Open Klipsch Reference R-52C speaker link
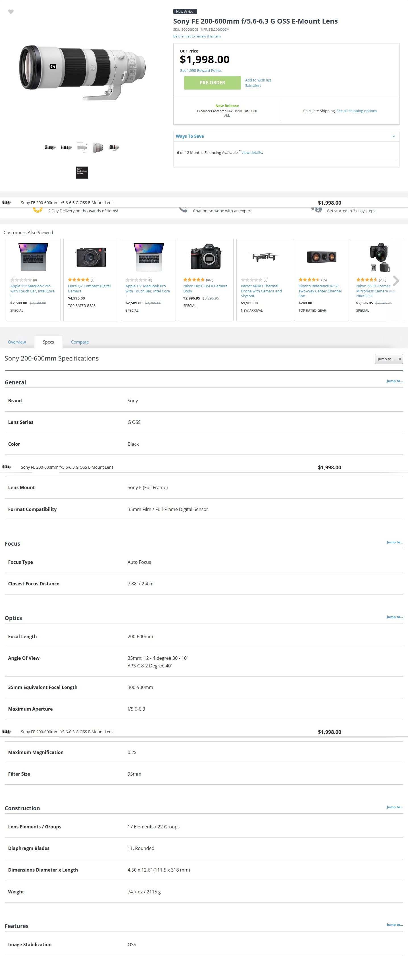Screen dimensions: 408x980 click(x=320, y=291)
